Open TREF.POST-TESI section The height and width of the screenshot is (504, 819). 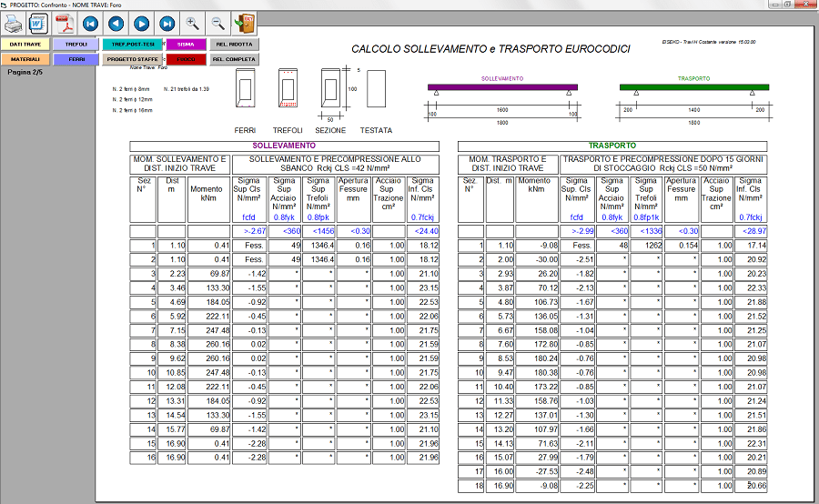133,45
